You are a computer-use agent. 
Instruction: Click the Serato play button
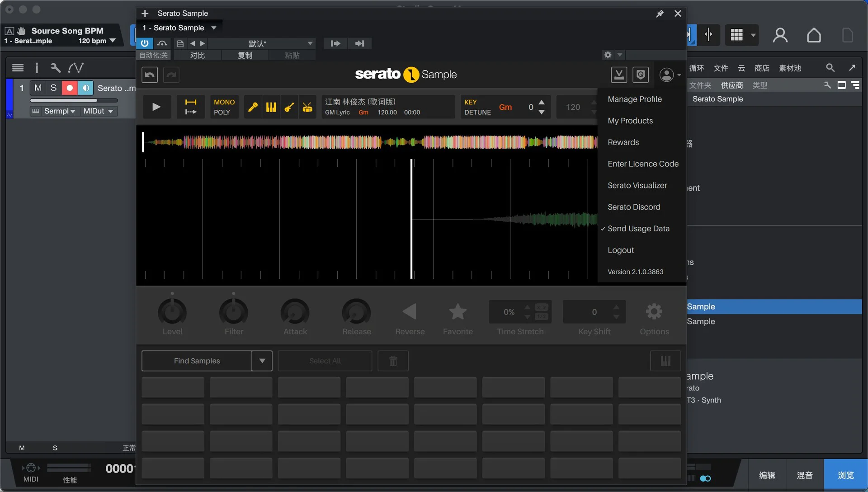click(156, 107)
